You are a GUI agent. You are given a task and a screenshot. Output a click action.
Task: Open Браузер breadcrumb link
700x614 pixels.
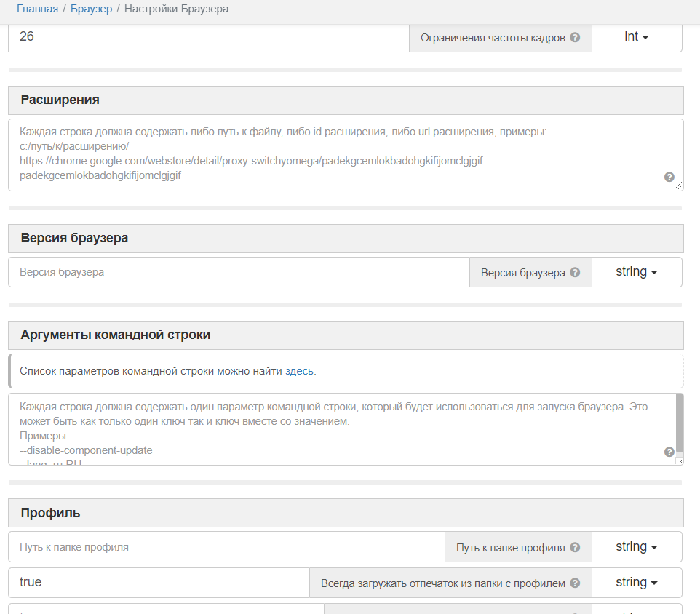[x=91, y=9]
